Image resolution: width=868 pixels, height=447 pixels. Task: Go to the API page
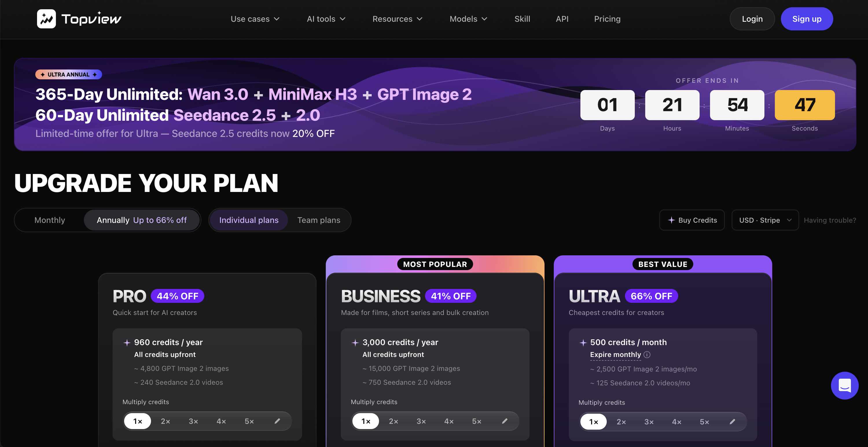click(x=562, y=19)
